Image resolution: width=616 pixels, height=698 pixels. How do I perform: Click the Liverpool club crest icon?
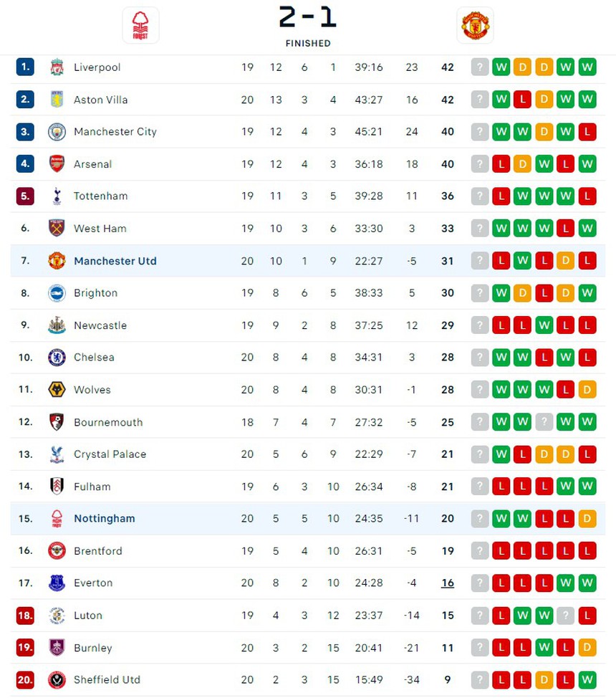click(x=57, y=67)
